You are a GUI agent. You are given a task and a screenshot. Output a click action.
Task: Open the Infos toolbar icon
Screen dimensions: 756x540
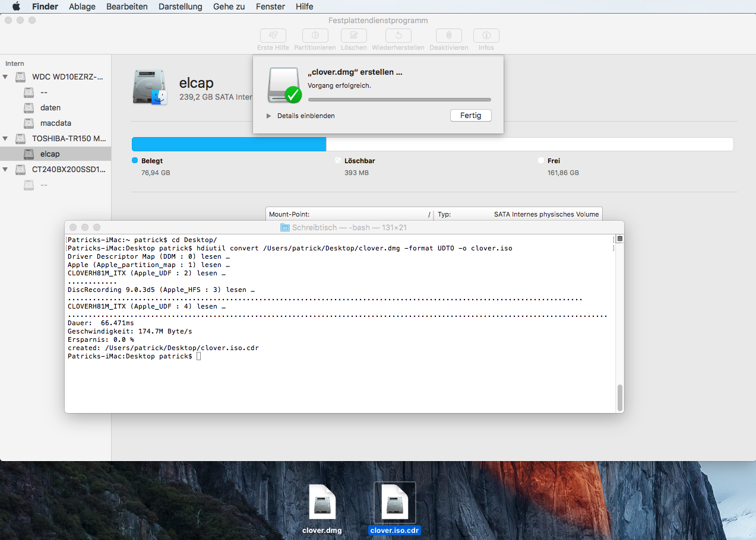[x=486, y=36]
